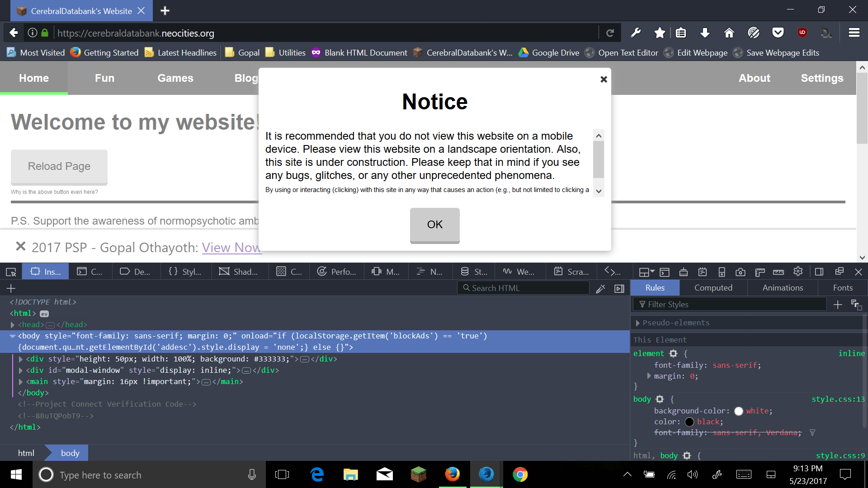The width and height of the screenshot is (868, 488).
Task: Toggle pseudo-class panel icon
Action: [x=856, y=305]
